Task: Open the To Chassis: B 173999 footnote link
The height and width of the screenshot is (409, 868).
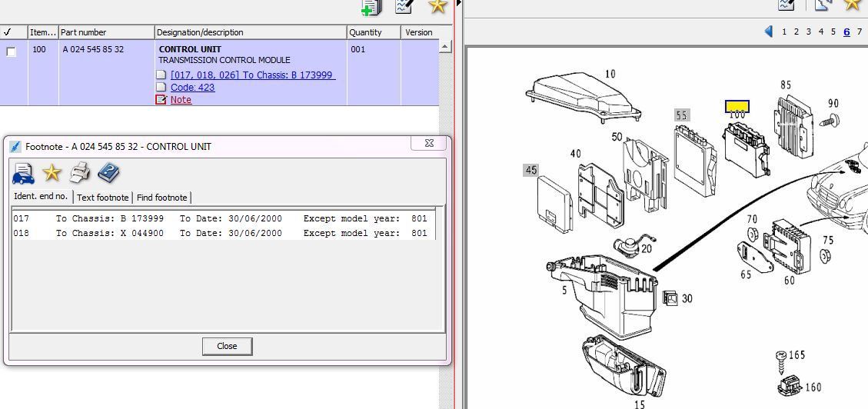Action: 253,75
